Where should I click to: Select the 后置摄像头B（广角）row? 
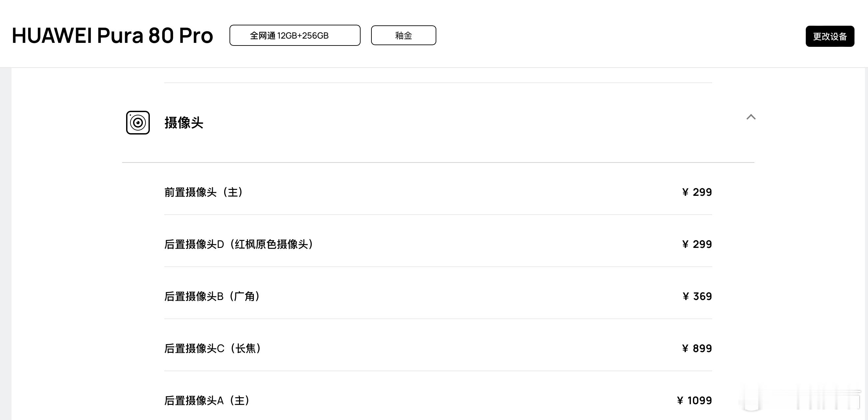point(438,296)
